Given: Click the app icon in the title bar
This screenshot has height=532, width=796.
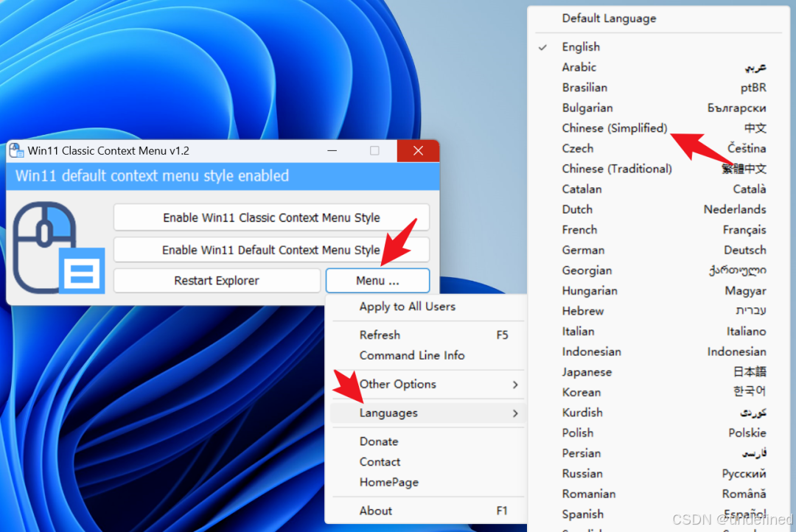Looking at the screenshot, I should pyautogui.click(x=16, y=150).
